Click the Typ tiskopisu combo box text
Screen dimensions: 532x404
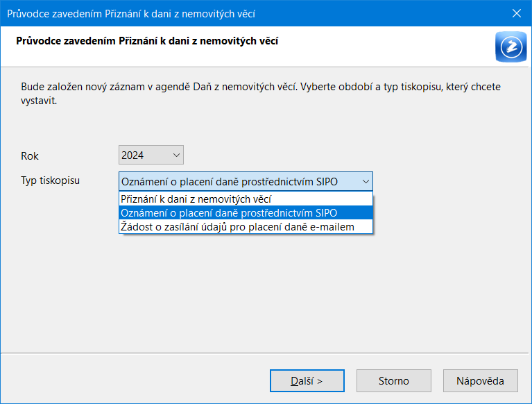click(229, 182)
